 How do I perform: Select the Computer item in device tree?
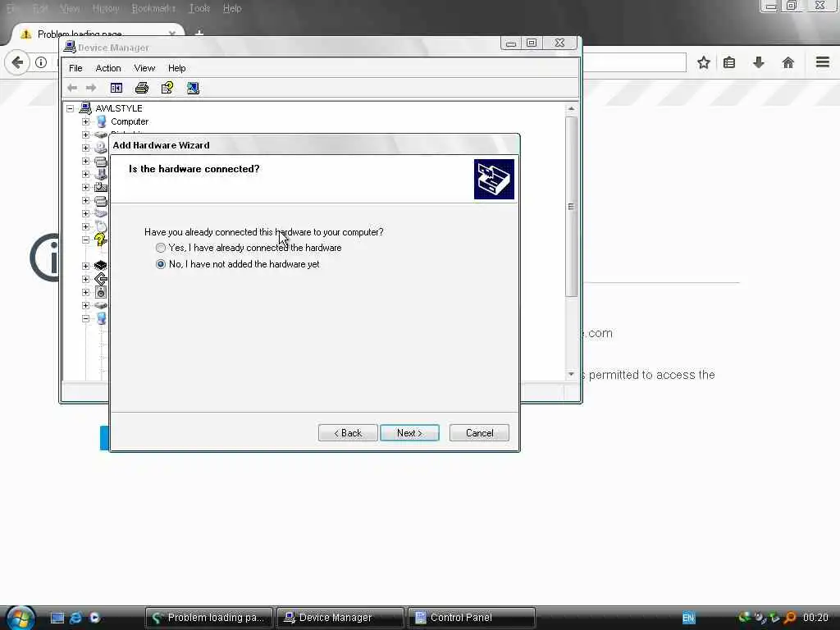click(x=130, y=121)
